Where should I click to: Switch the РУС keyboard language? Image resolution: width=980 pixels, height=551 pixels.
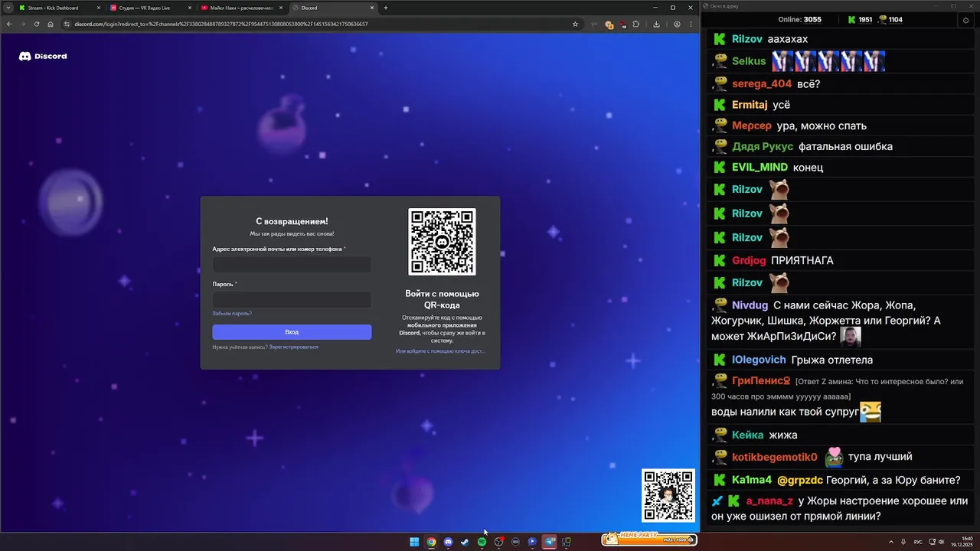(918, 542)
